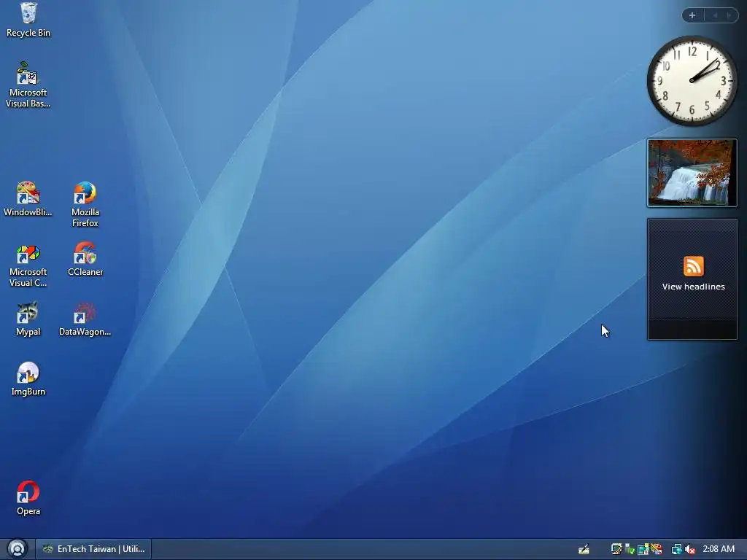
Task: Select the Opera browser shortcut
Action: [28, 499]
